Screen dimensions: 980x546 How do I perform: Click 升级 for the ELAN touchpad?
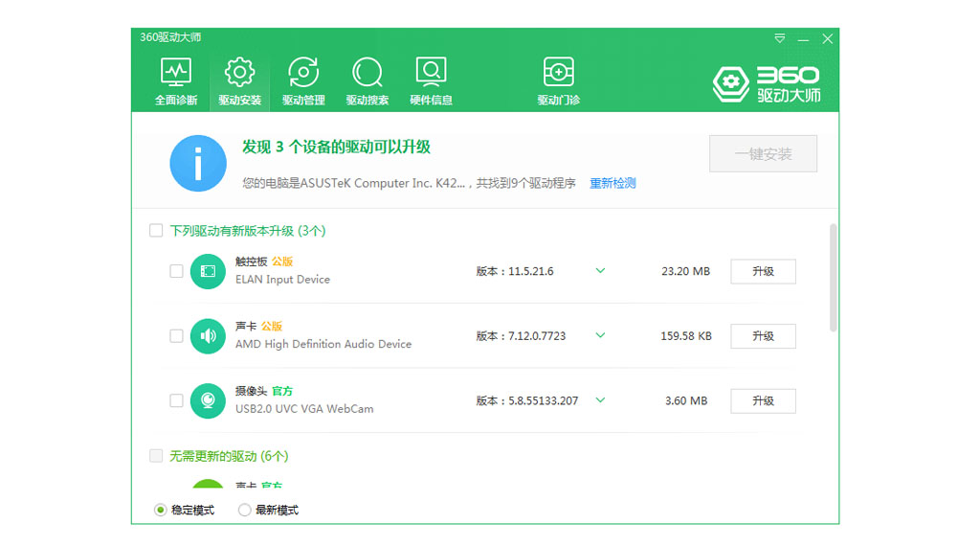[x=763, y=271]
